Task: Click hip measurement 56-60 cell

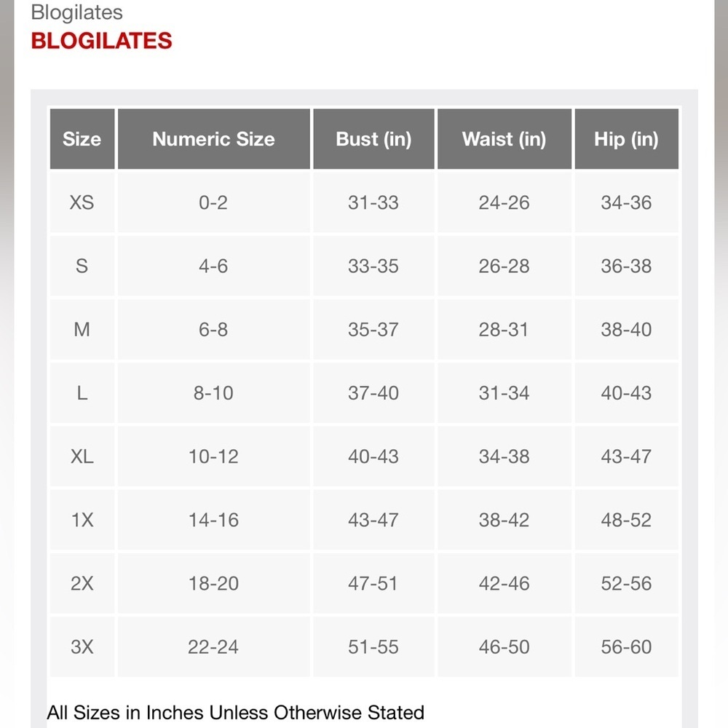Action: pos(626,646)
